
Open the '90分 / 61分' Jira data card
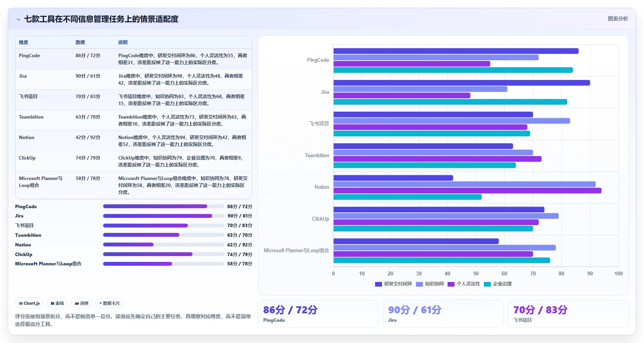coord(443,314)
